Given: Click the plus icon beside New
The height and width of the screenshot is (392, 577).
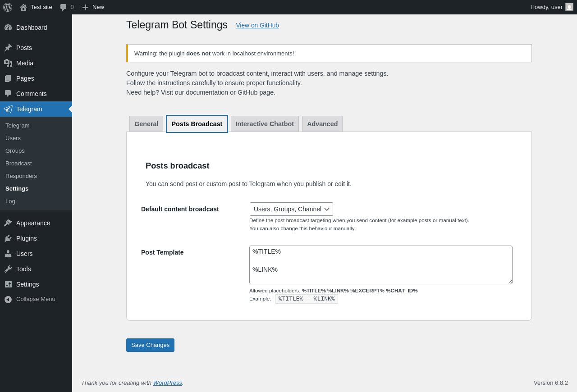Looking at the screenshot, I should (85, 7).
